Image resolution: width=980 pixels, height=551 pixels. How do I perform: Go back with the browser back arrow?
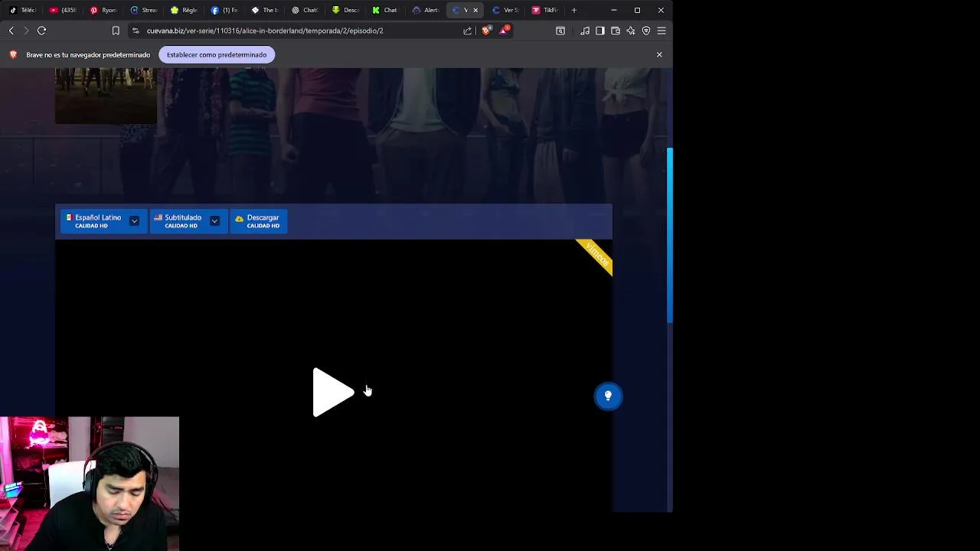click(x=11, y=31)
